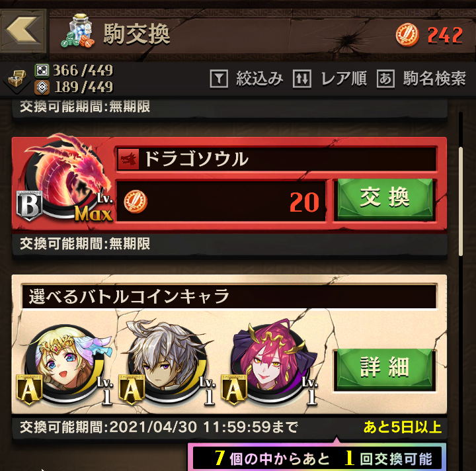Viewport: 476px width, 471px height.
Task: Open 駒名検索 name search
Action: (421, 79)
